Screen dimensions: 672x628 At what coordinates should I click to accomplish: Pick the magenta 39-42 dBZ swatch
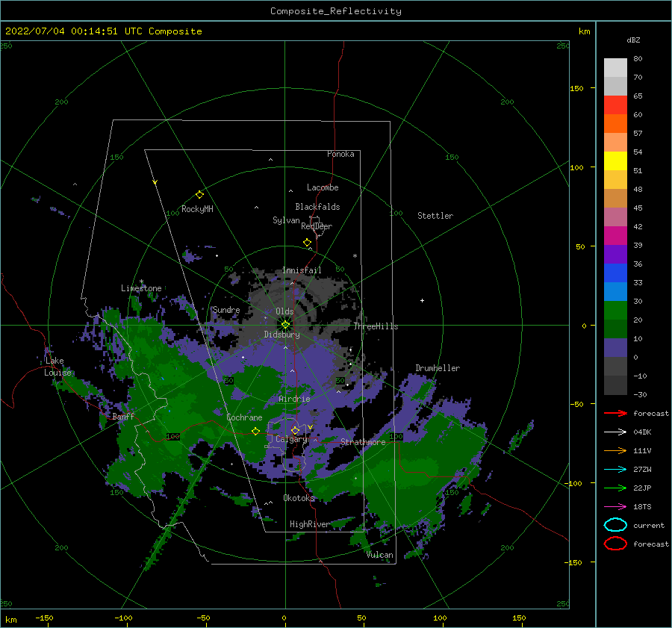pos(615,236)
